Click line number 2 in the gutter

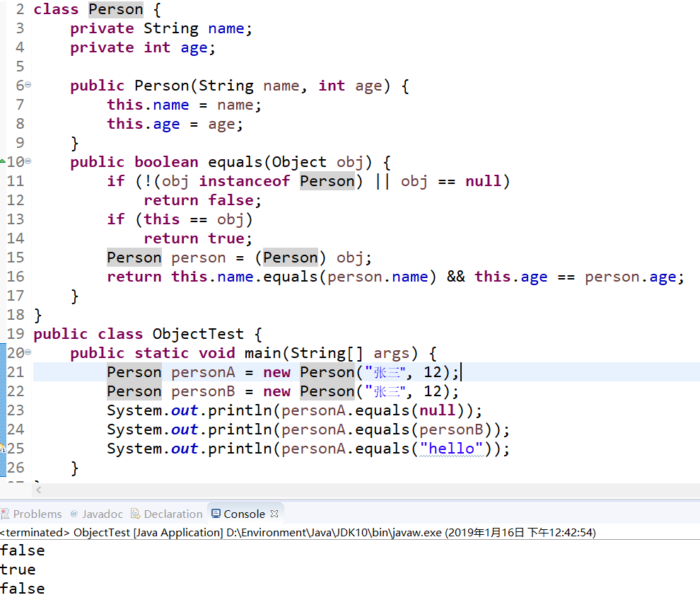tap(20, 9)
